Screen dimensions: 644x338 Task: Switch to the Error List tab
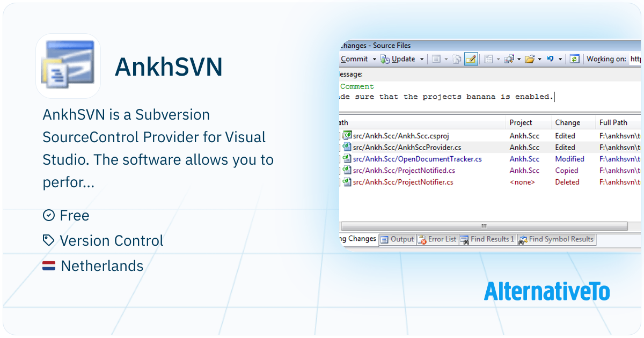pos(437,239)
